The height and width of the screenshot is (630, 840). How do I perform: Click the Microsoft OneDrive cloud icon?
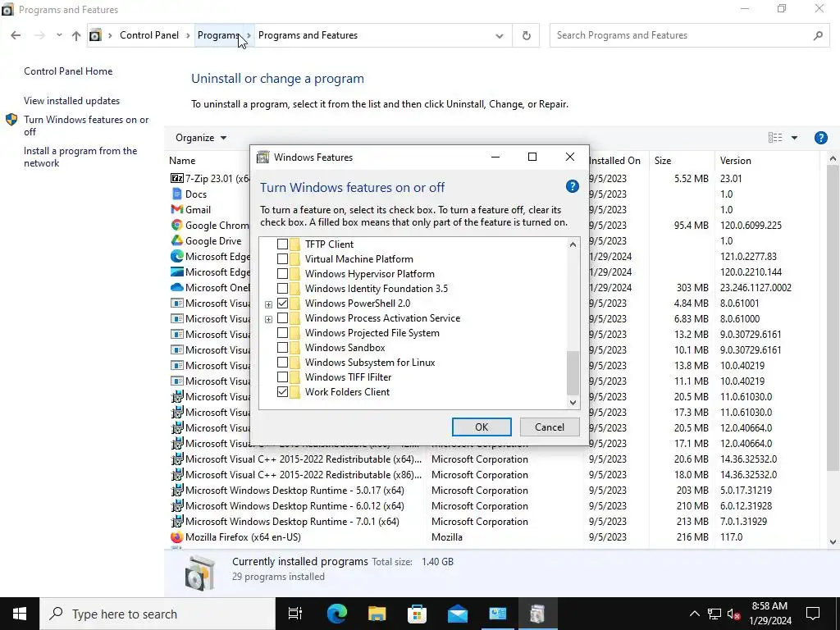click(177, 288)
